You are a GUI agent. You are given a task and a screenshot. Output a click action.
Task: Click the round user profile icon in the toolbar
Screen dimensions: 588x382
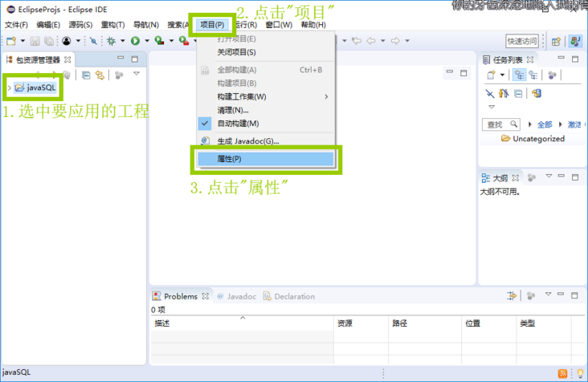tap(67, 41)
